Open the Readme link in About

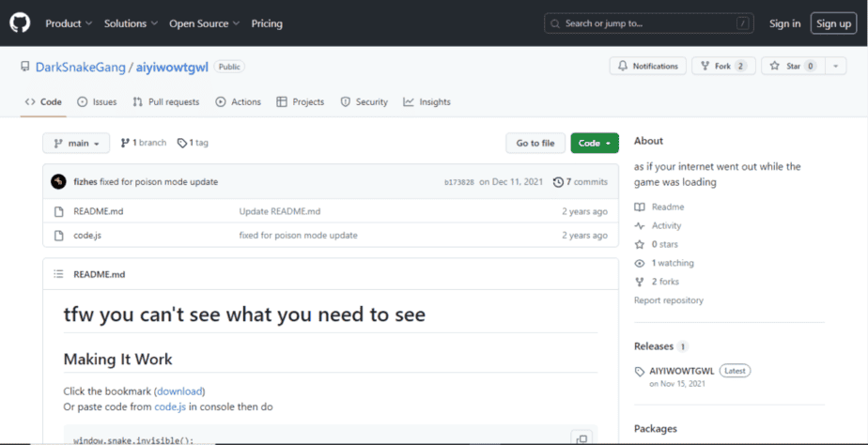click(x=659, y=207)
